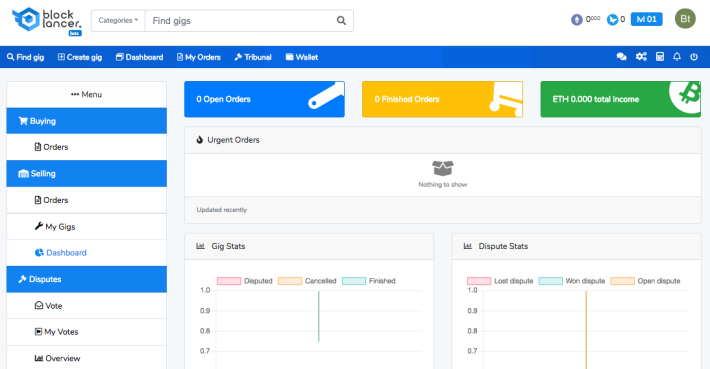The width and height of the screenshot is (710, 369).
Task: Toggle the sidebar Menu header
Action: click(86, 95)
